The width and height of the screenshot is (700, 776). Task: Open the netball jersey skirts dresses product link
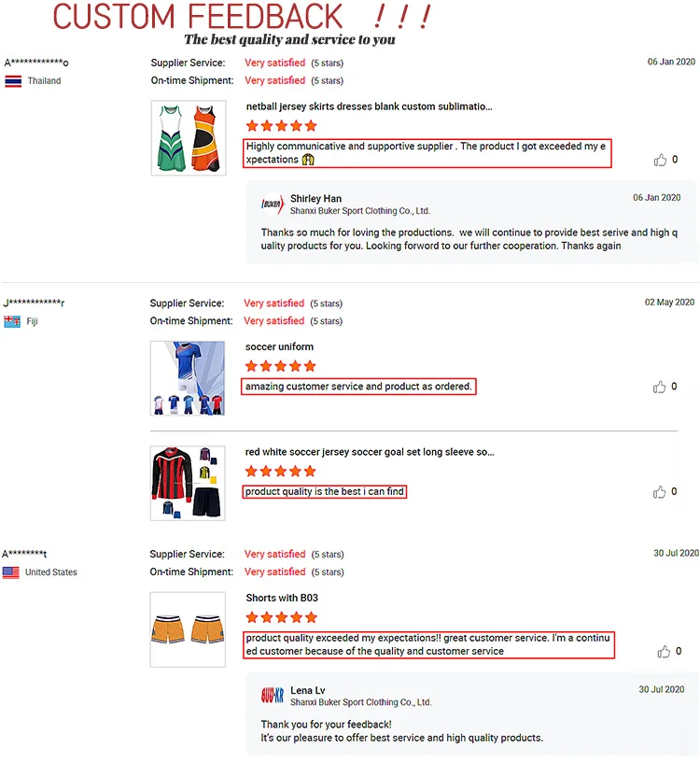[369, 106]
